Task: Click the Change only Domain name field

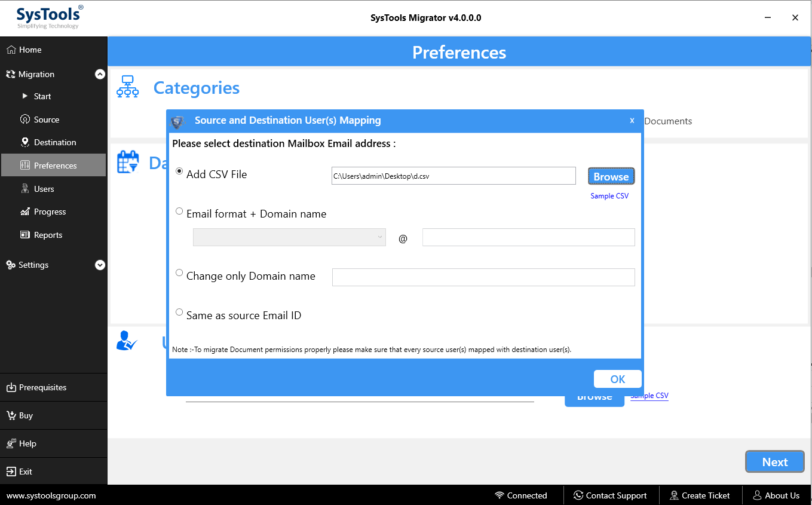Action: coord(483,277)
